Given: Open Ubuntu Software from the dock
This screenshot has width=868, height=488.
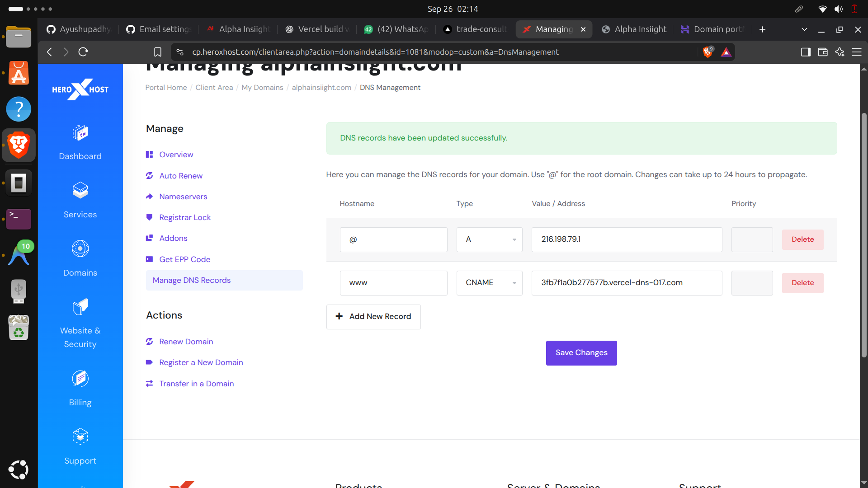Looking at the screenshot, I should [19, 73].
